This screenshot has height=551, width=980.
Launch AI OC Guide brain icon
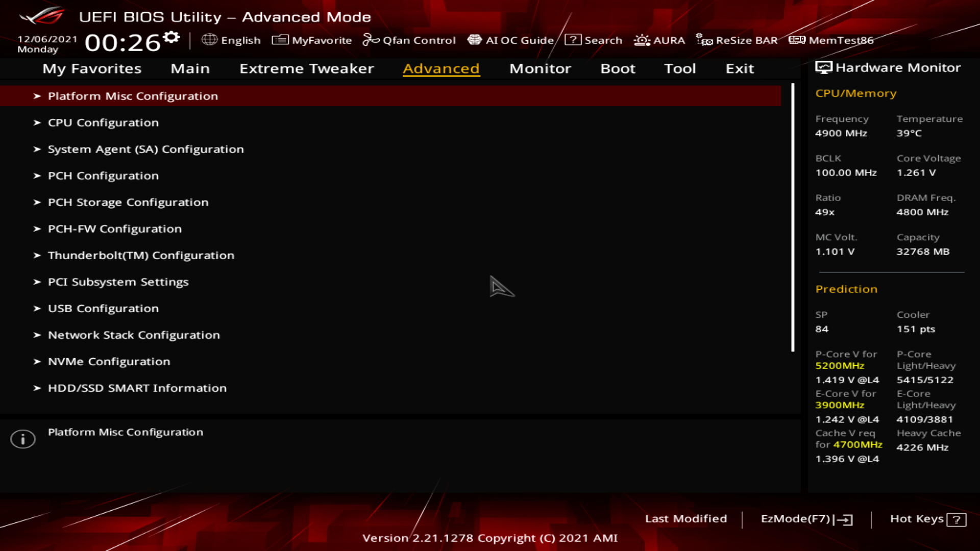(x=474, y=40)
